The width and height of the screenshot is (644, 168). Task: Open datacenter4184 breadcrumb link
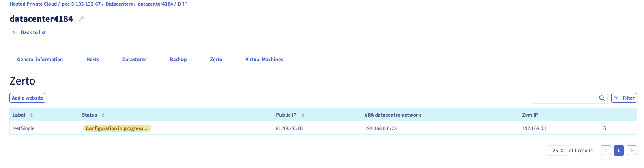pos(155,4)
